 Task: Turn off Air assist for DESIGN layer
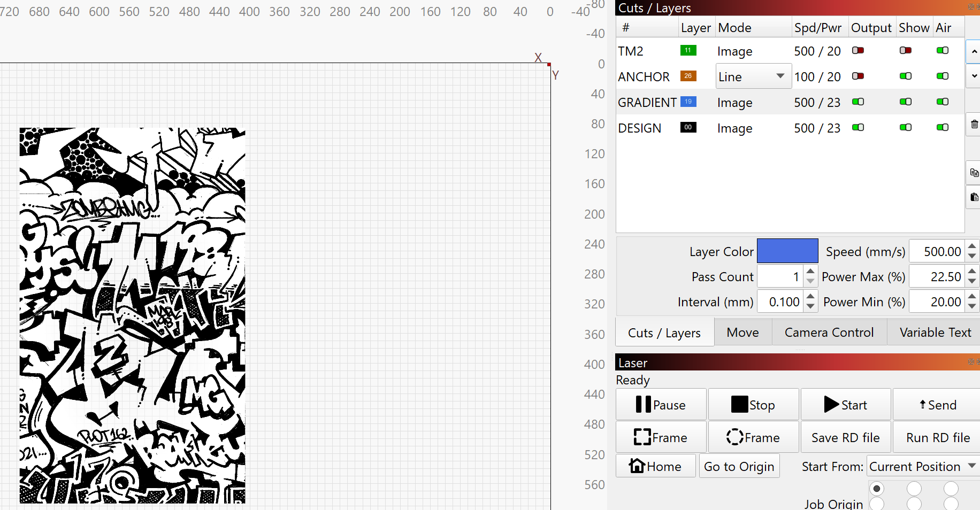943,127
